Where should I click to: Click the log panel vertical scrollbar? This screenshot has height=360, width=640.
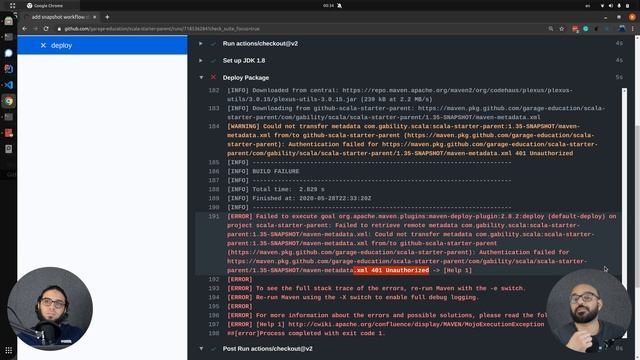624,212
